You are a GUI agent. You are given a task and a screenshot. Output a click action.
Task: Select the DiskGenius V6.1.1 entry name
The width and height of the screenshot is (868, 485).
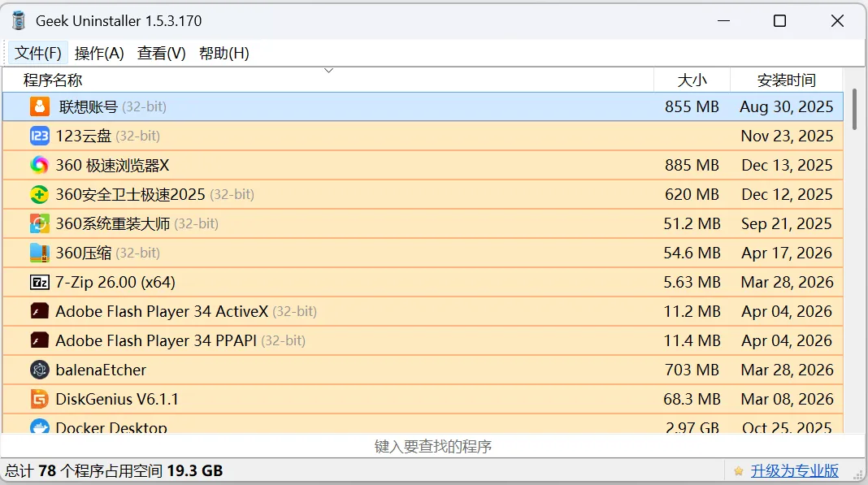[x=117, y=399]
